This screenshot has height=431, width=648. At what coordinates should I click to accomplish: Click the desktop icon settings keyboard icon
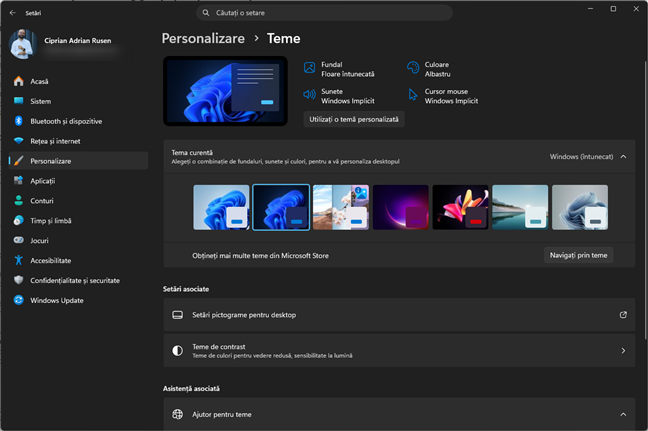click(178, 315)
